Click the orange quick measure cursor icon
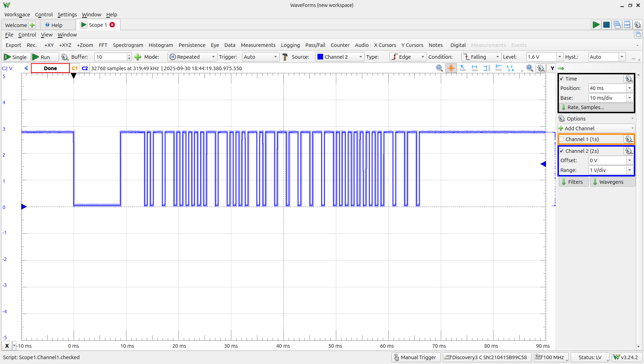 pos(451,68)
